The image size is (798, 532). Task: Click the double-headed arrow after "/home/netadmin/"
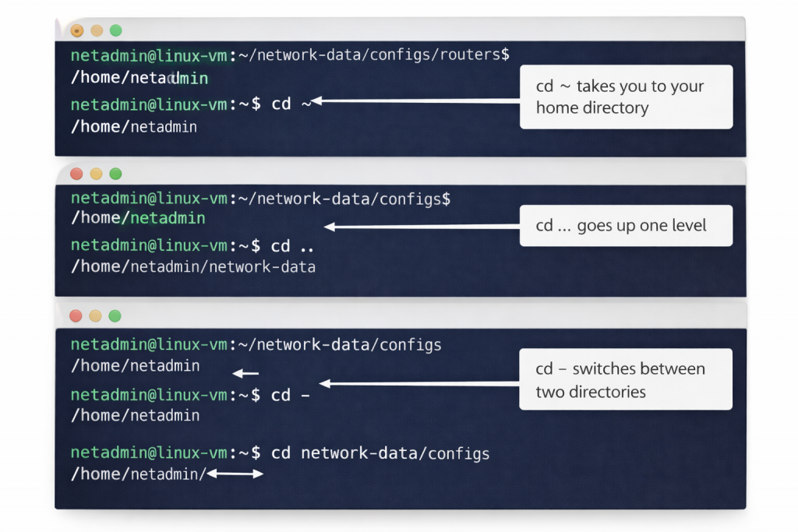[235, 474]
